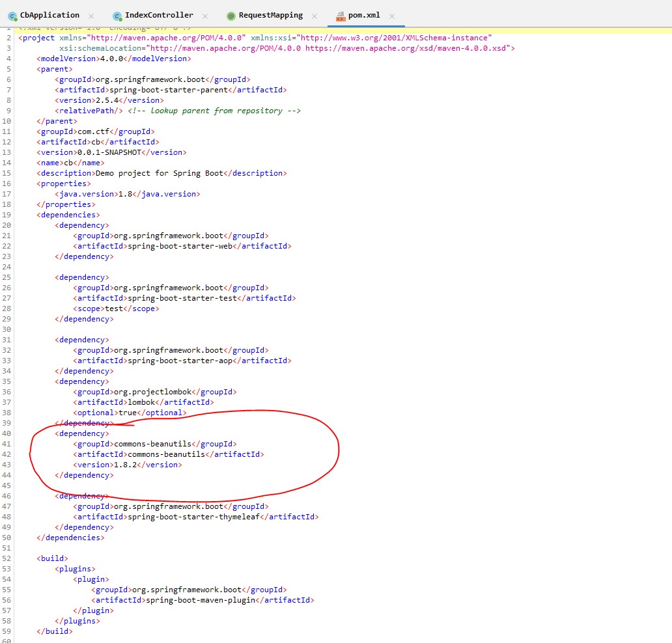Open the IndexController tab

click(159, 16)
